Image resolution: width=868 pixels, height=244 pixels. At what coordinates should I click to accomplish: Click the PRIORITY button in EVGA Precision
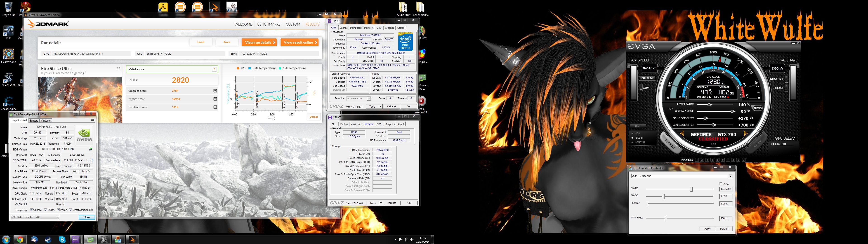[758, 108]
